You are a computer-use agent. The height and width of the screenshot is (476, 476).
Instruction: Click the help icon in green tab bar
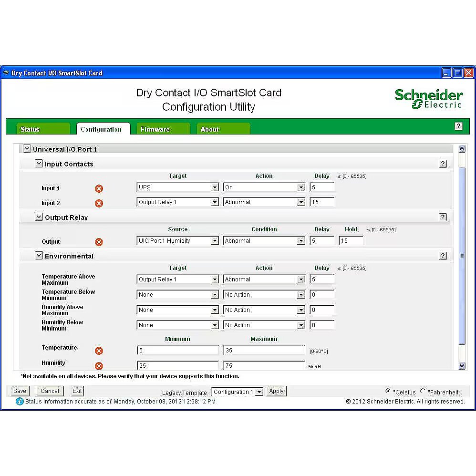point(458,126)
